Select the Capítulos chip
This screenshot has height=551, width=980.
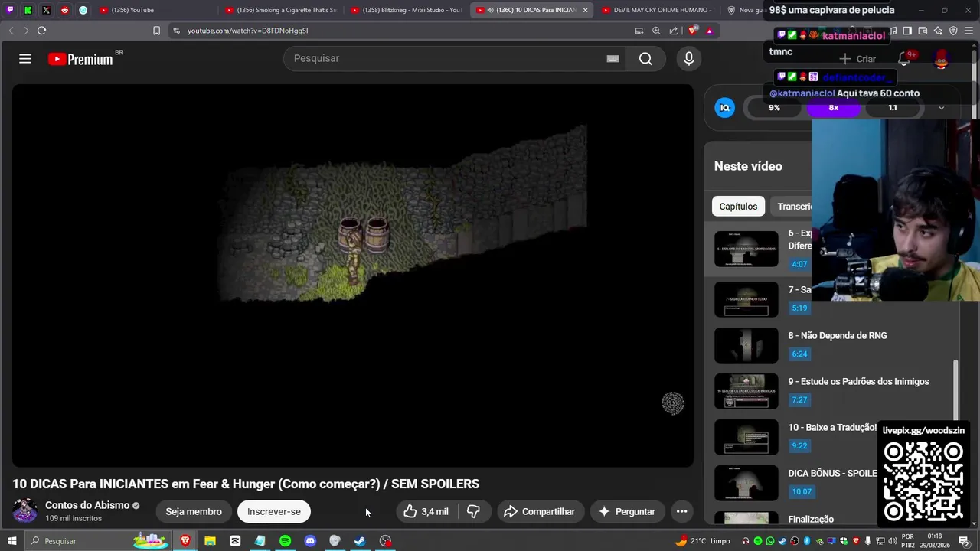tap(738, 207)
